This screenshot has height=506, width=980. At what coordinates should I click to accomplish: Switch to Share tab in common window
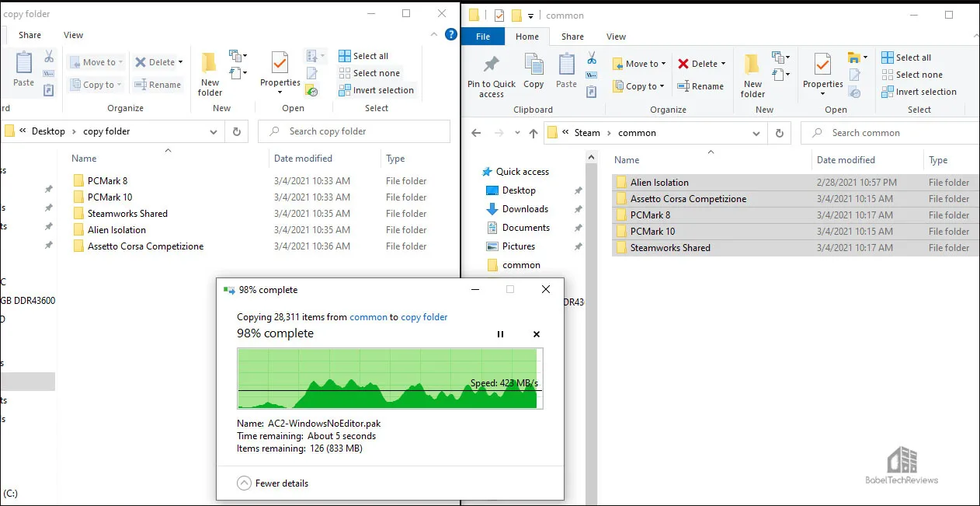(x=572, y=37)
